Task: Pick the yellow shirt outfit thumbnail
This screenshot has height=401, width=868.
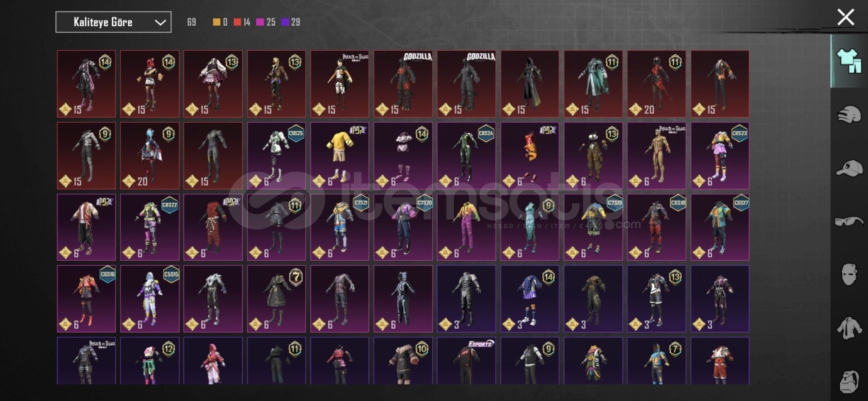Action: pyautogui.click(x=340, y=156)
